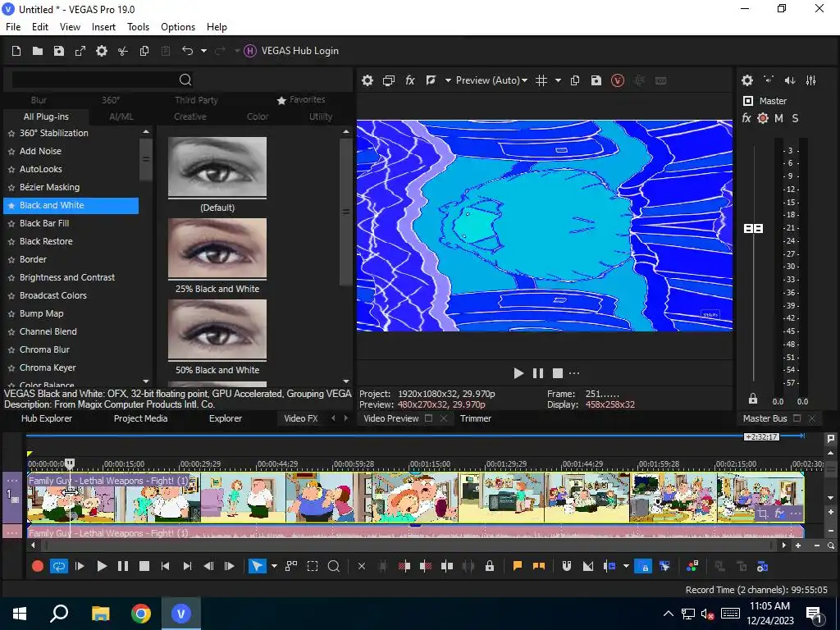
Task: Select the Normal Edit Tool arrow
Action: click(x=258, y=566)
